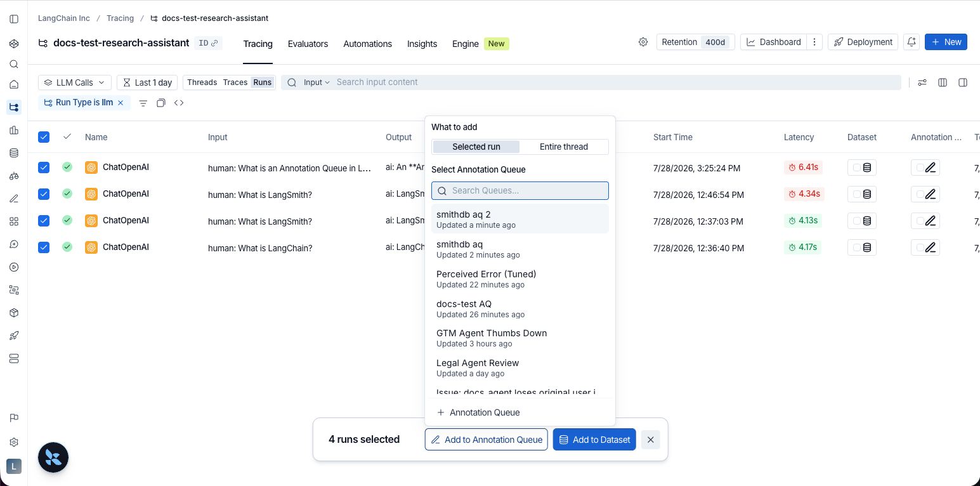This screenshot has width=980, height=486.
Task: Dismiss the '4 runs selected' bar with X
Action: pos(650,440)
